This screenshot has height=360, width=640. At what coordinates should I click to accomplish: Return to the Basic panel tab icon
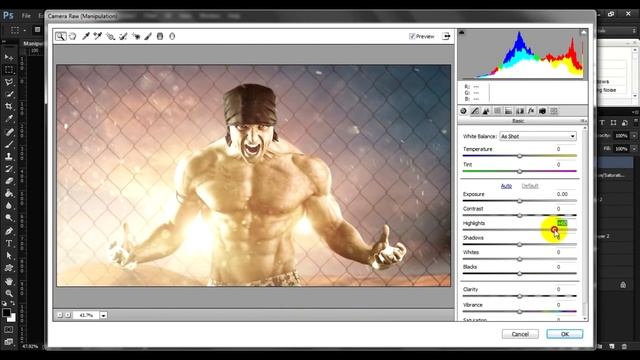(x=464, y=111)
